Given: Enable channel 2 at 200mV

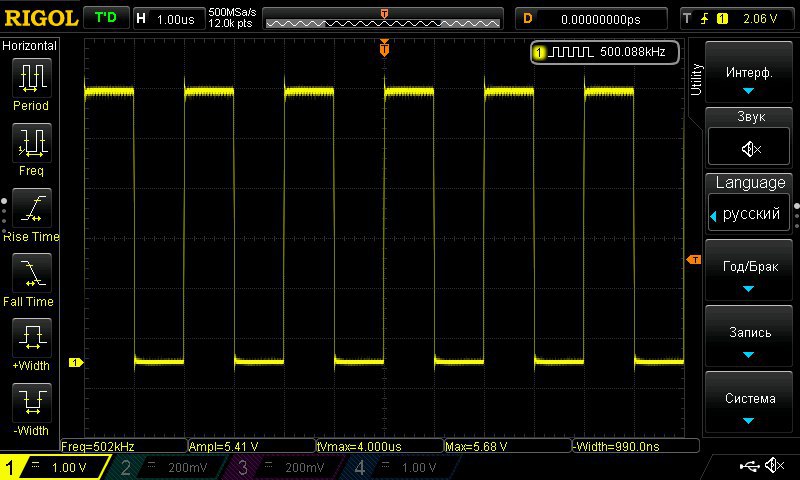Looking at the screenshot, I should (x=165, y=467).
